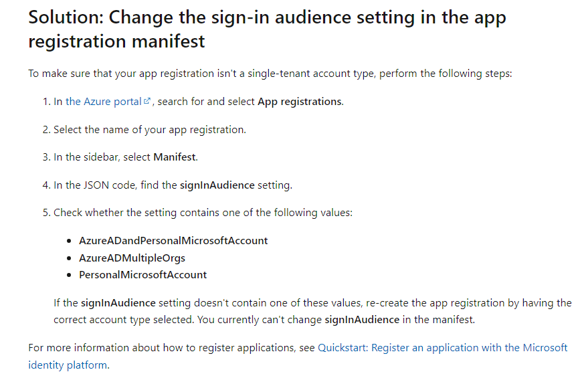Click the bold 'App registrations' text

click(x=300, y=102)
